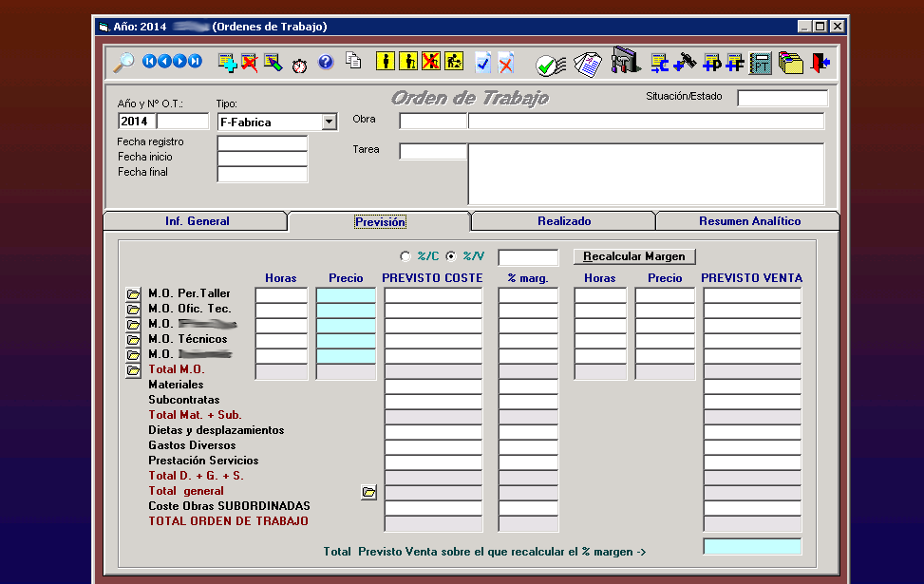Click the Fecha inicio field

pos(262,159)
